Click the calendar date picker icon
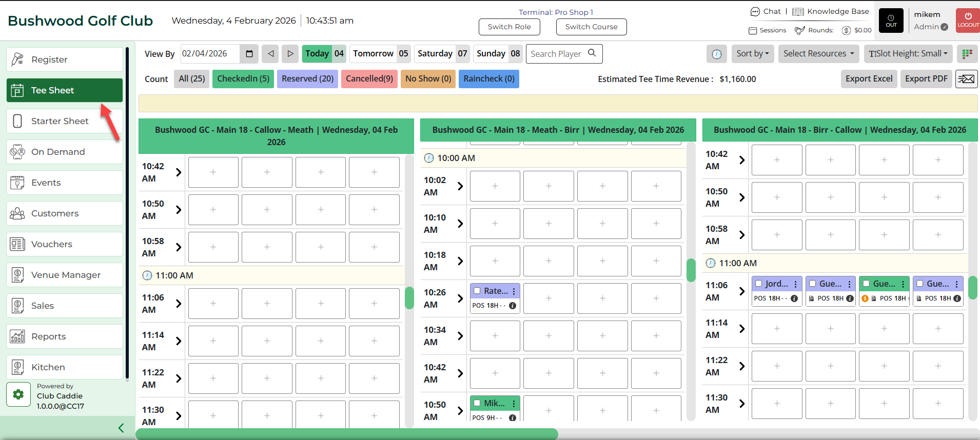 [x=249, y=54]
